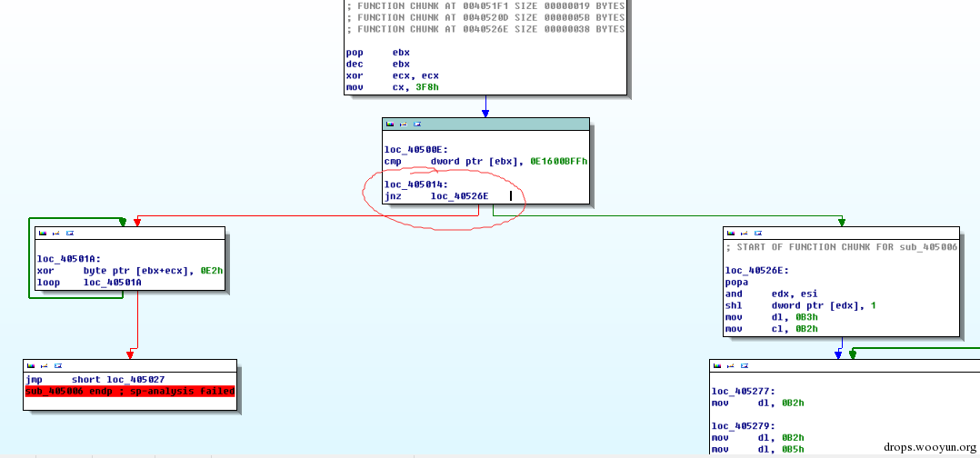
Task: Click the 0E1600BFFh constant in cmp
Action: tap(559, 161)
